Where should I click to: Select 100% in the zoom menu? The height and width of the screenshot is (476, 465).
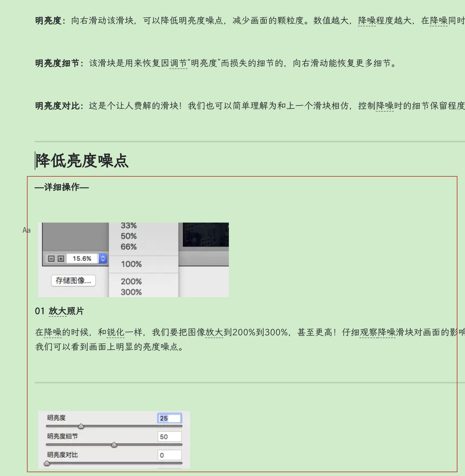click(131, 264)
